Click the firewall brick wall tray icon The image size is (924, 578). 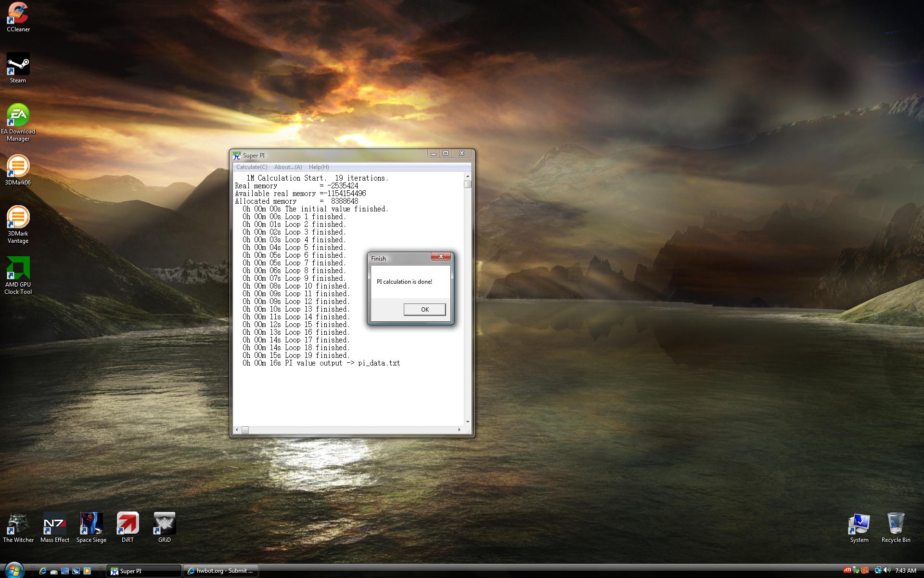(x=865, y=571)
